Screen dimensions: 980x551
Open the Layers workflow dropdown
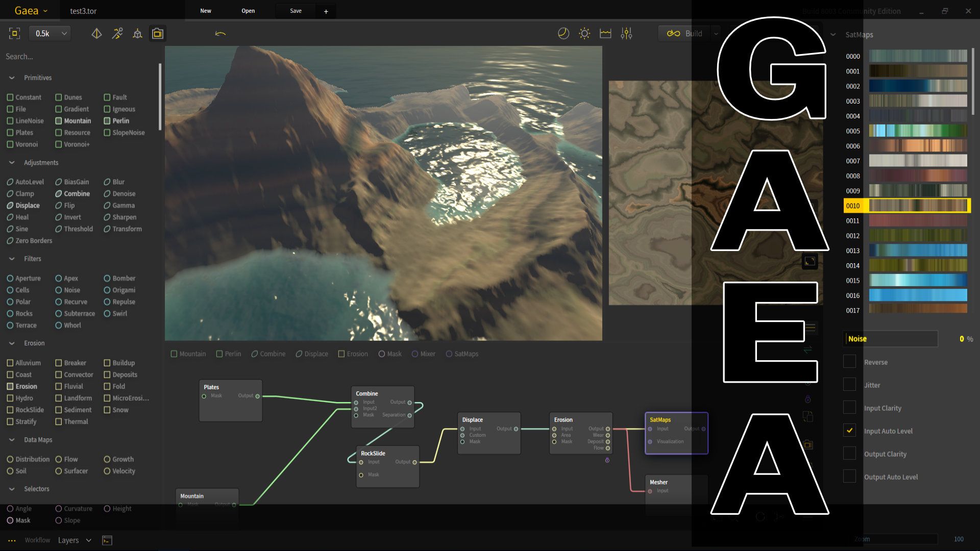coord(75,540)
